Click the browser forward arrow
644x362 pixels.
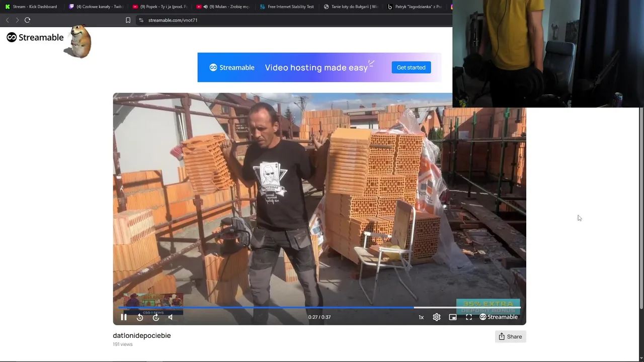point(17,20)
